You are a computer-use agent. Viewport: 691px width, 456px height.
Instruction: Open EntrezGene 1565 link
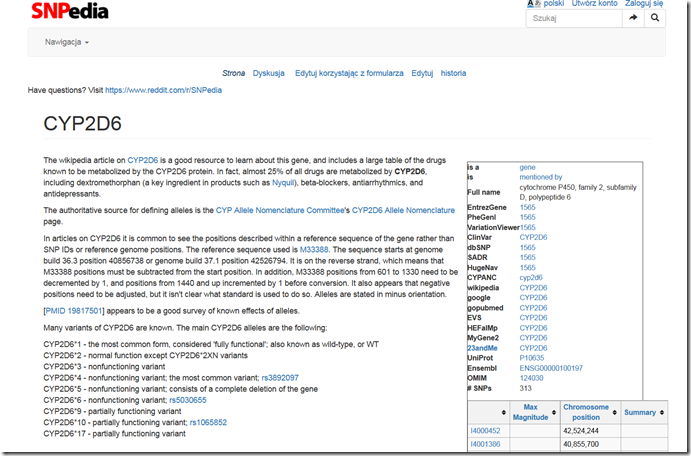527,208
